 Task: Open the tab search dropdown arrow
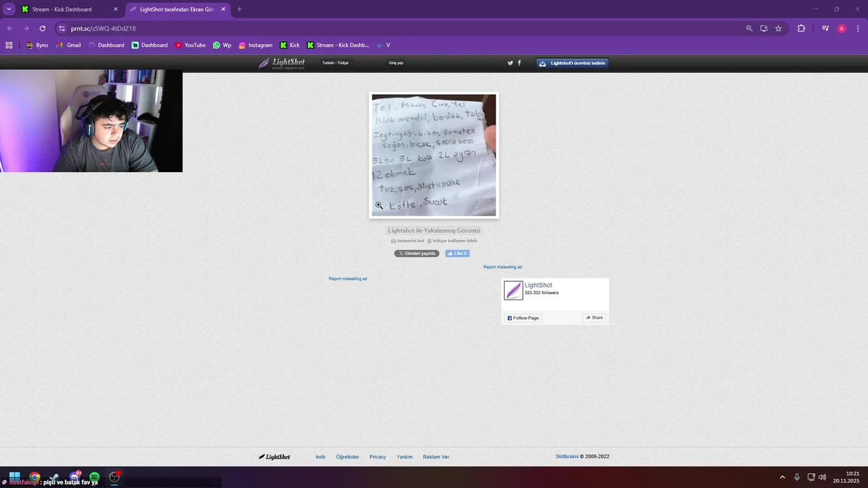pyautogui.click(x=9, y=9)
